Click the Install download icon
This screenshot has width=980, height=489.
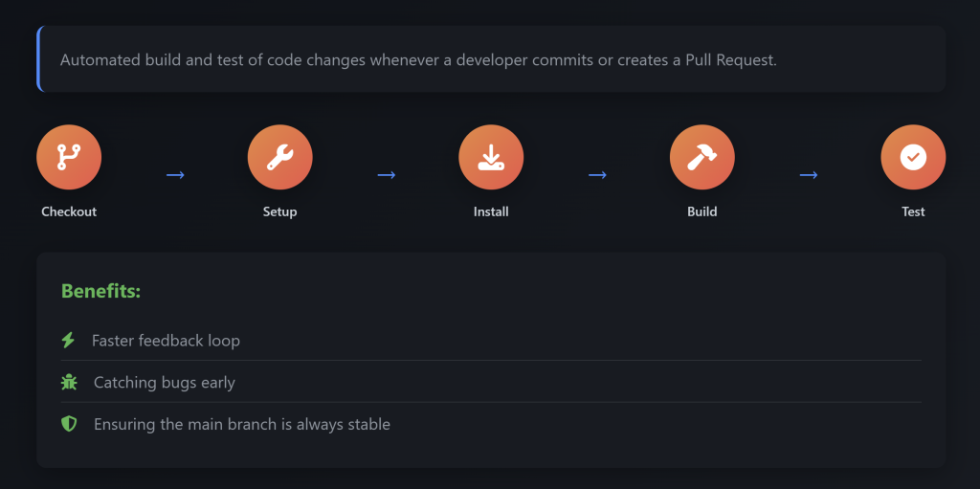point(491,157)
